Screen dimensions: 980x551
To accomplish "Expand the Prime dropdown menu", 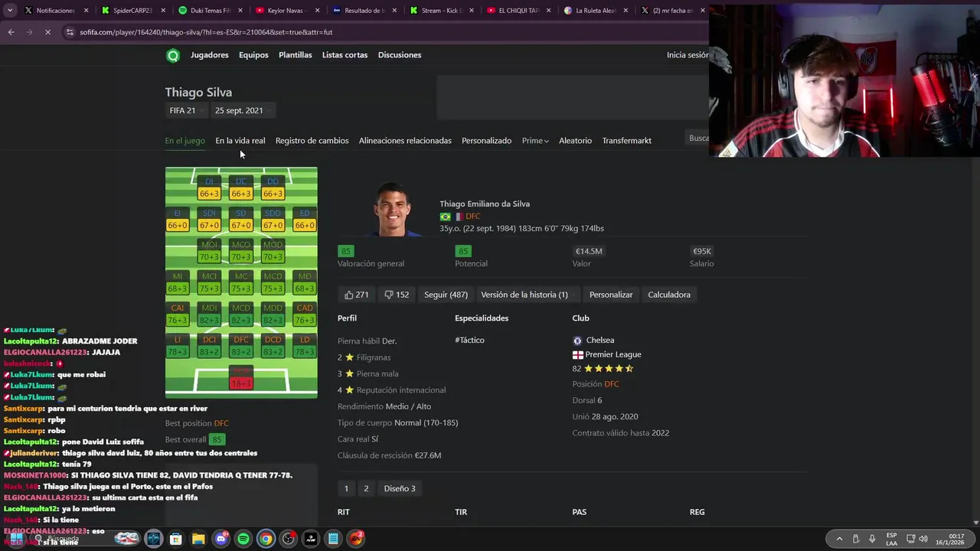I will pyautogui.click(x=535, y=141).
